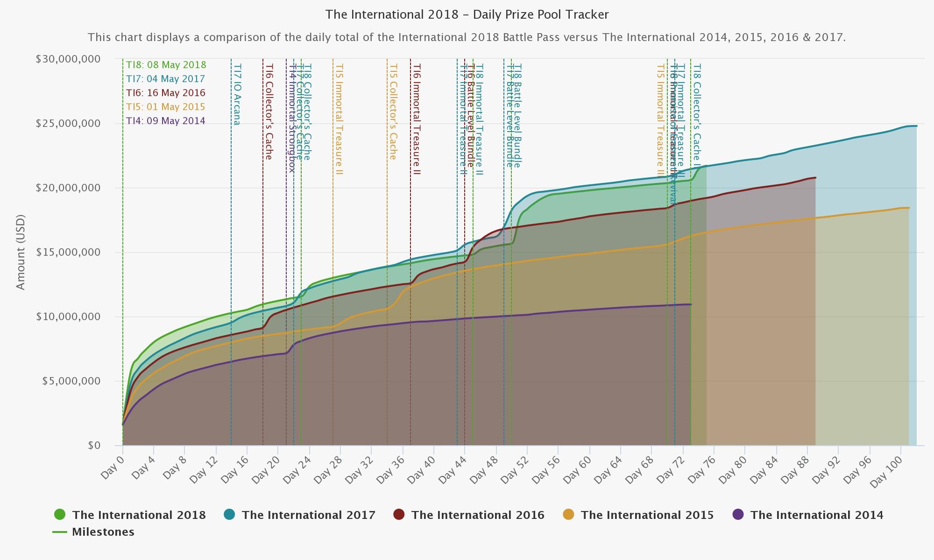Click the end of the TI4 purple line
Image resolution: width=934 pixels, height=560 pixels.
click(690, 305)
